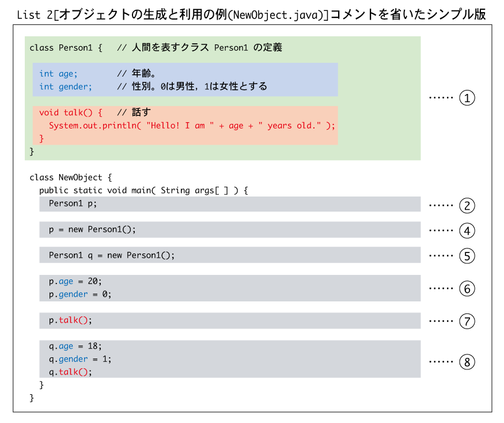The image size is (504, 423).
Task: Click the line 'class Person1 {'
Action: pyautogui.click(x=66, y=48)
